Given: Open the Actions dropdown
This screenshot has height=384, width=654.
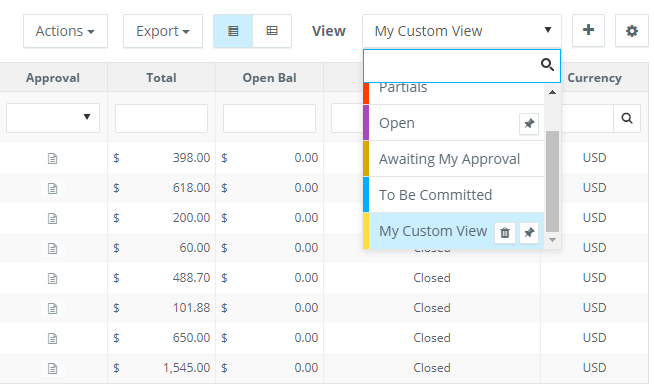Looking at the screenshot, I should tap(65, 31).
